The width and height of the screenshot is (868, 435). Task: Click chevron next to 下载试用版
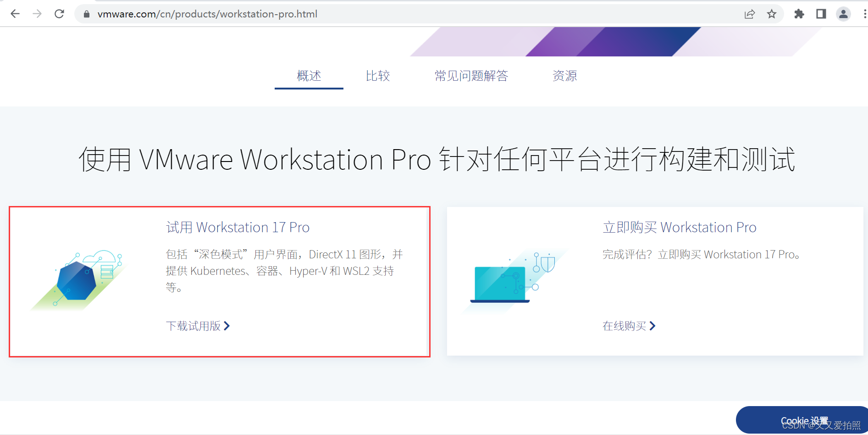click(x=227, y=326)
